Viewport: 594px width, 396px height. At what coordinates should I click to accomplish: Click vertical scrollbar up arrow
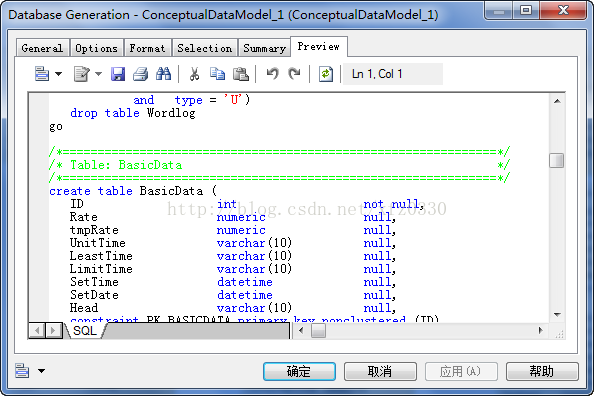(557, 101)
